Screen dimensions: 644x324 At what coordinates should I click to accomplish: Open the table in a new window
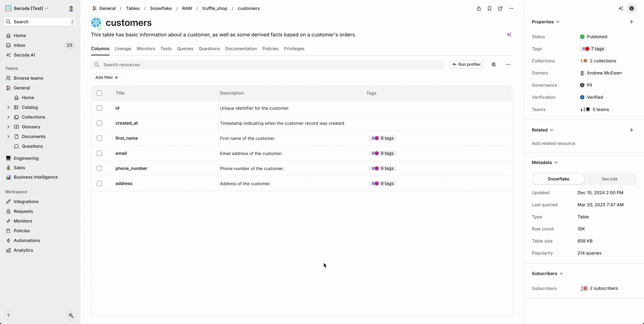pos(500,8)
